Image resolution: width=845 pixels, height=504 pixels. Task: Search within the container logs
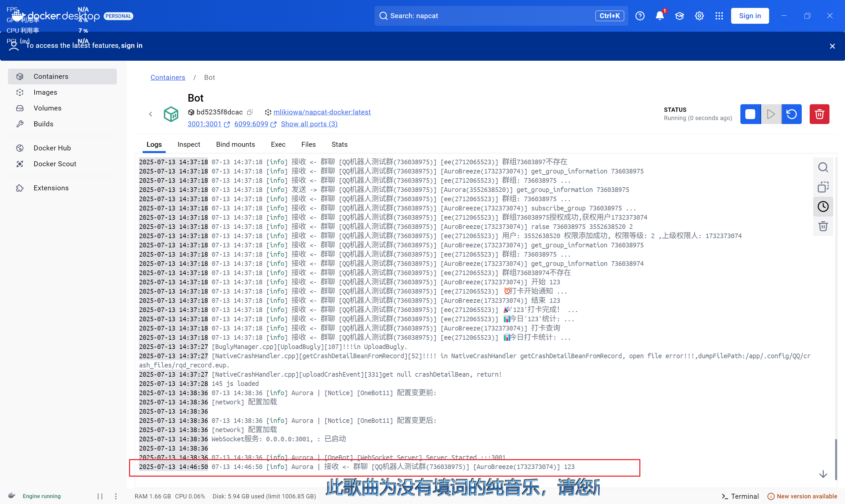click(823, 167)
